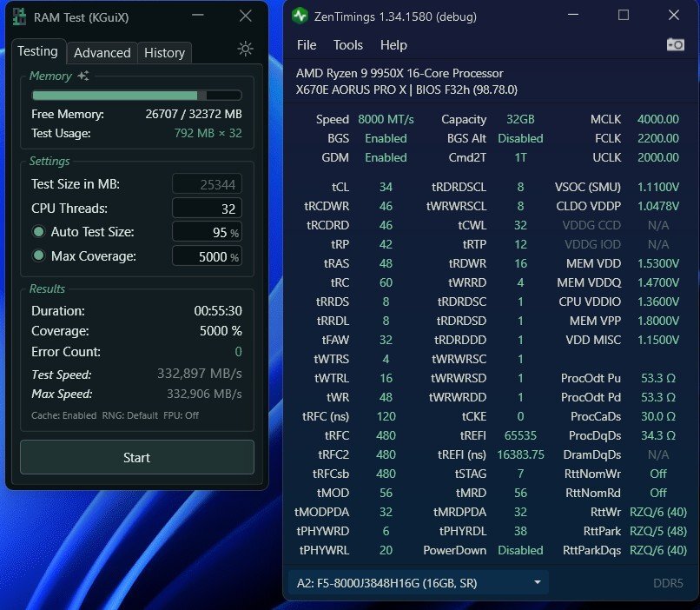Toggle the theme brightness sun icon
The height and width of the screenshot is (610, 700).
pos(245,49)
